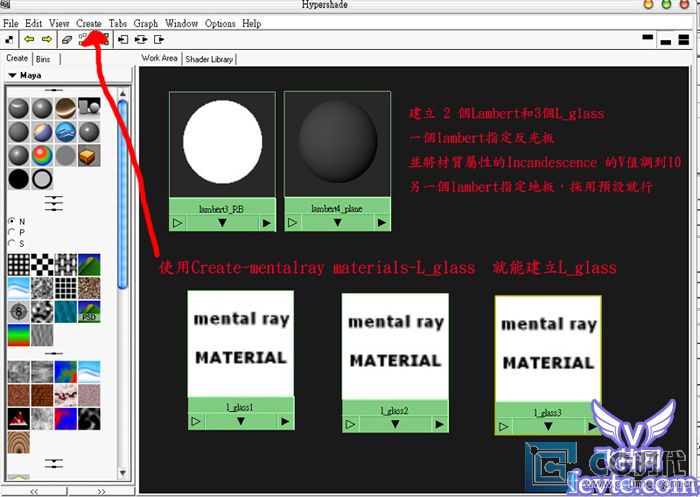Image resolution: width=700 pixels, height=497 pixels.
Task: Create a Leather 3D texture
Action: click(x=42, y=395)
